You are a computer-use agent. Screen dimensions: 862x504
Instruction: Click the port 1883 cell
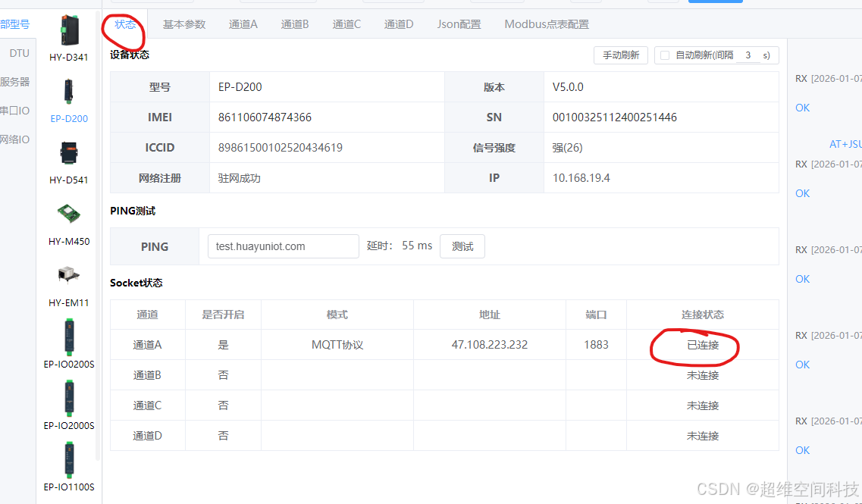597,345
